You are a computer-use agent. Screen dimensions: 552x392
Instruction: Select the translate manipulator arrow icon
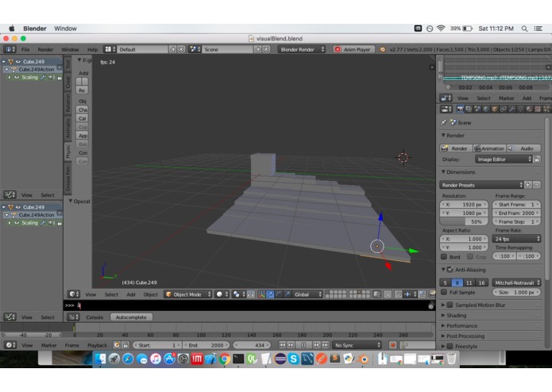pos(270,294)
